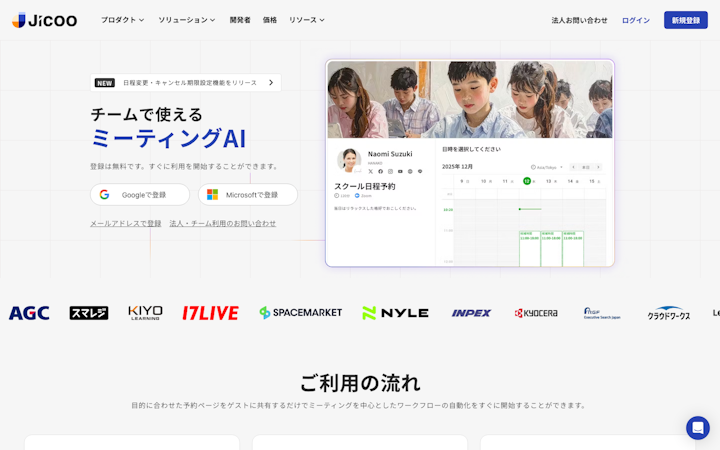Open the NEW release announcement banner
This screenshot has width=720, height=450.
pyautogui.click(x=186, y=83)
